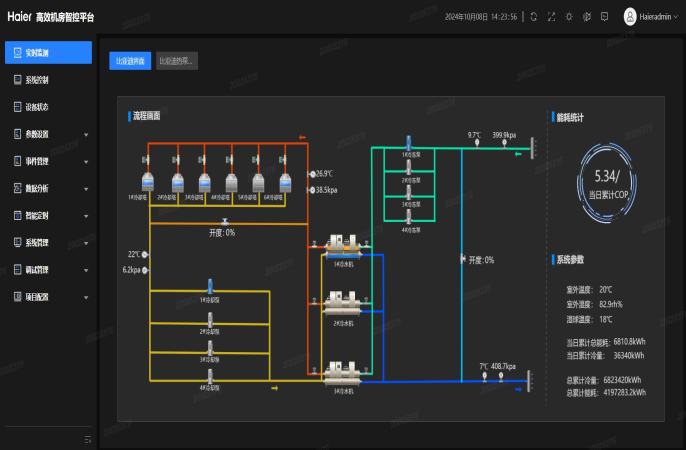Click the 流程画面 section heading
Screen dimensions: 686x450
click(147, 116)
